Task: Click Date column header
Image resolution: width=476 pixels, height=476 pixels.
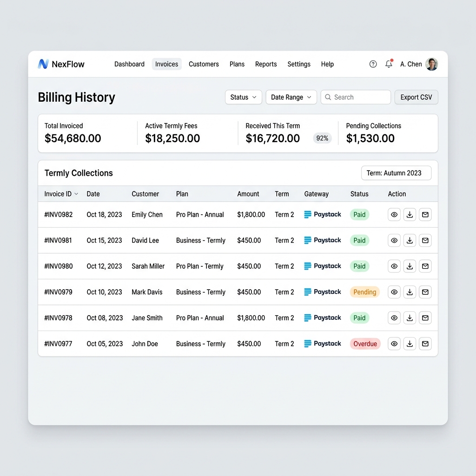Action: tap(93, 194)
